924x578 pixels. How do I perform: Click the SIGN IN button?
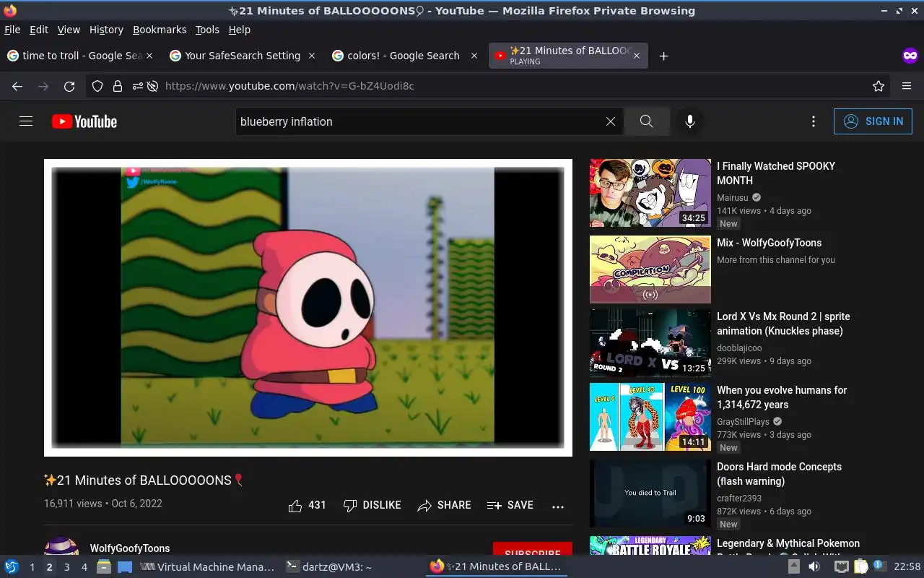pos(873,121)
